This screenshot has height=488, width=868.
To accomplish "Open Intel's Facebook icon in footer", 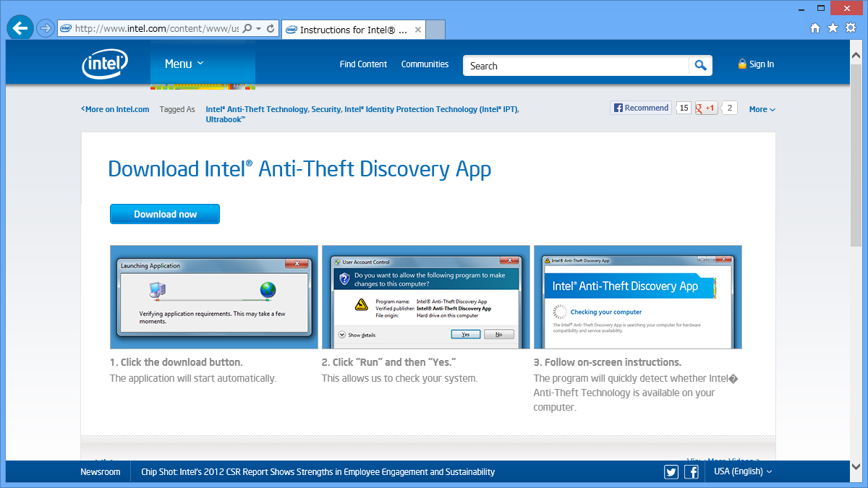I will point(692,472).
